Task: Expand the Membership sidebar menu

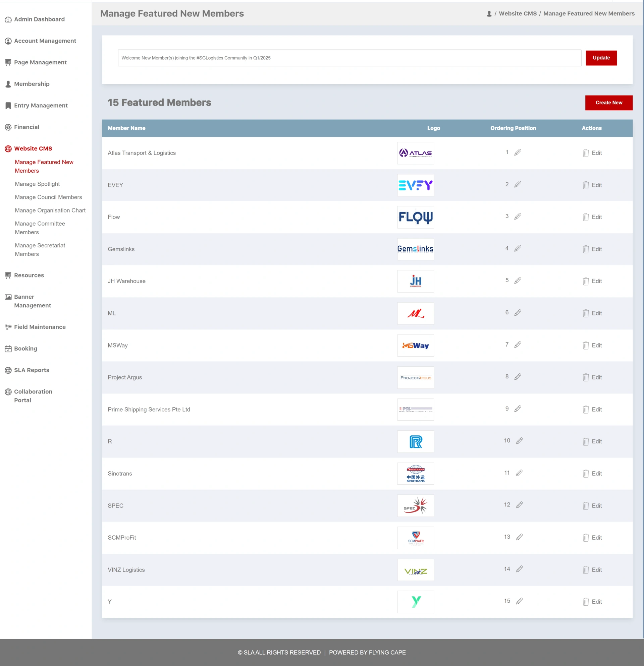Action: [x=32, y=84]
